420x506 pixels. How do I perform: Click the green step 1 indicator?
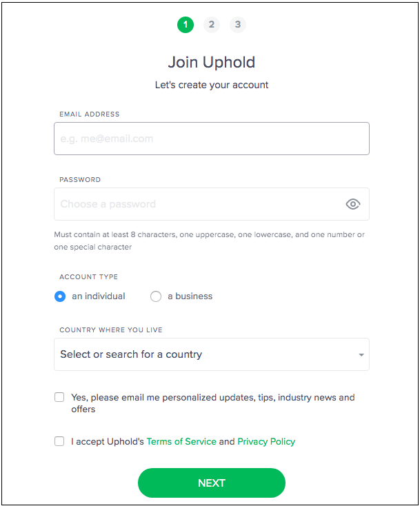click(186, 25)
